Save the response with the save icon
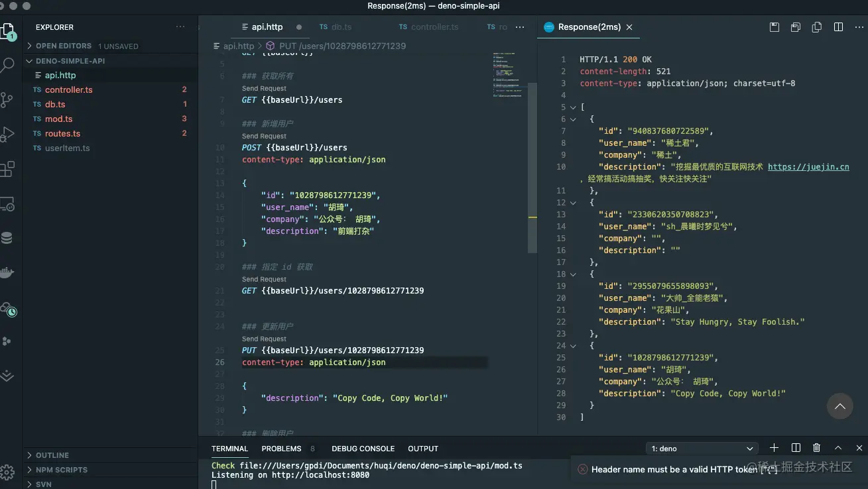Image resolution: width=868 pixels, height=489 pixels. point(774,27)
